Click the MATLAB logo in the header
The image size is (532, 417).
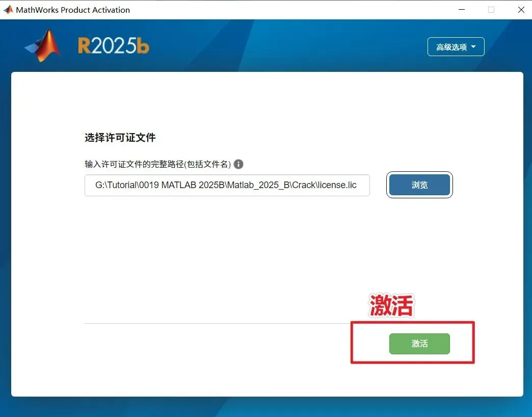pyautogui.click(x=43, y=46)
